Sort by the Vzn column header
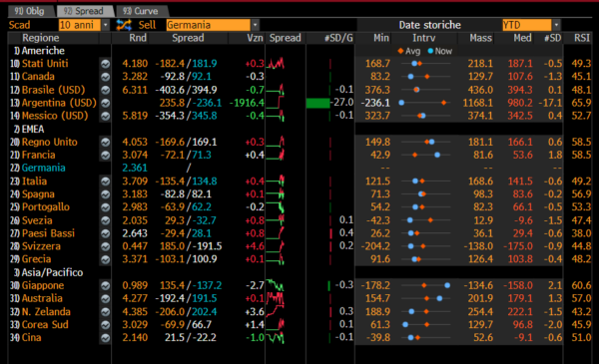Image resolution: width=599 pixels, height=364 pixels. click(255, 38)
